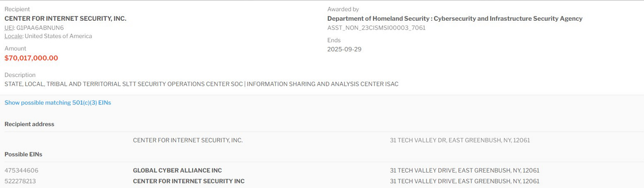Click the 31 TECH VALLEY DR recipient address
This screenshot has width=644, height=188.
click(460, 140)
